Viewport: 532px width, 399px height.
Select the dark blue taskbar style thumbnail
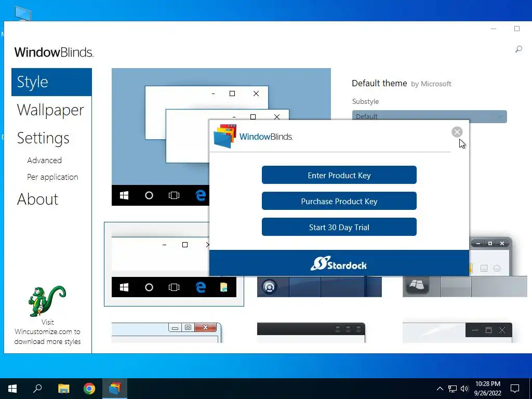(320, 287)
